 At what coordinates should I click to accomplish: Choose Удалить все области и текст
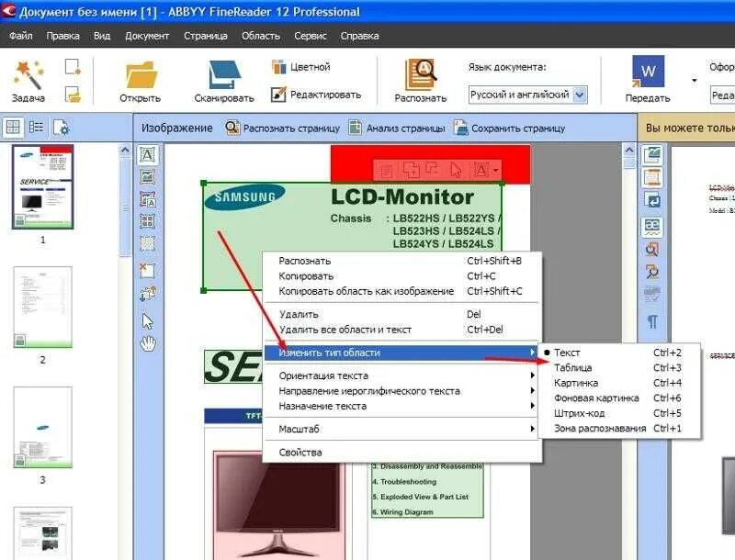[402, 330]
